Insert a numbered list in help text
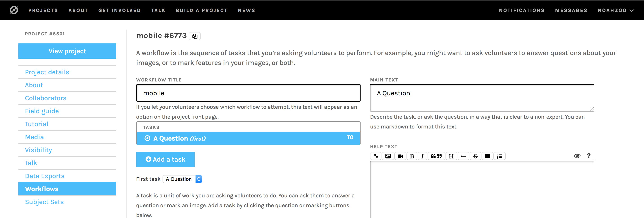644x218 pixels. pos(500,156)
